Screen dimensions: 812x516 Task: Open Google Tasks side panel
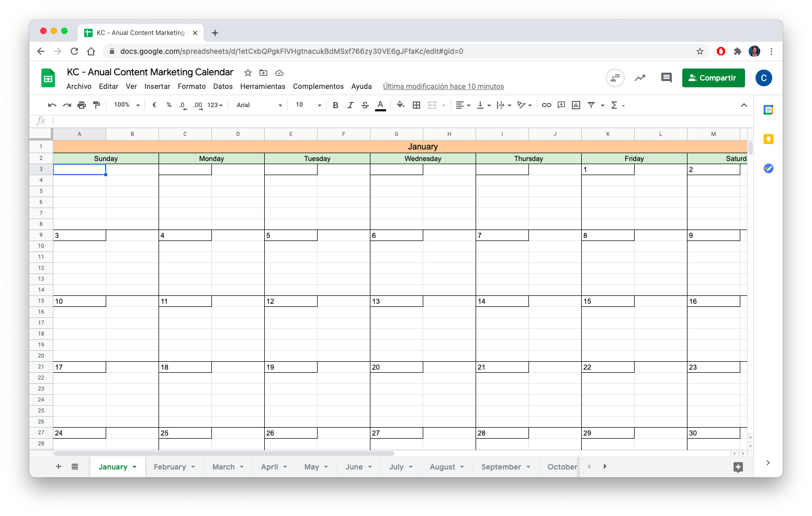click(x=768, y=168)
